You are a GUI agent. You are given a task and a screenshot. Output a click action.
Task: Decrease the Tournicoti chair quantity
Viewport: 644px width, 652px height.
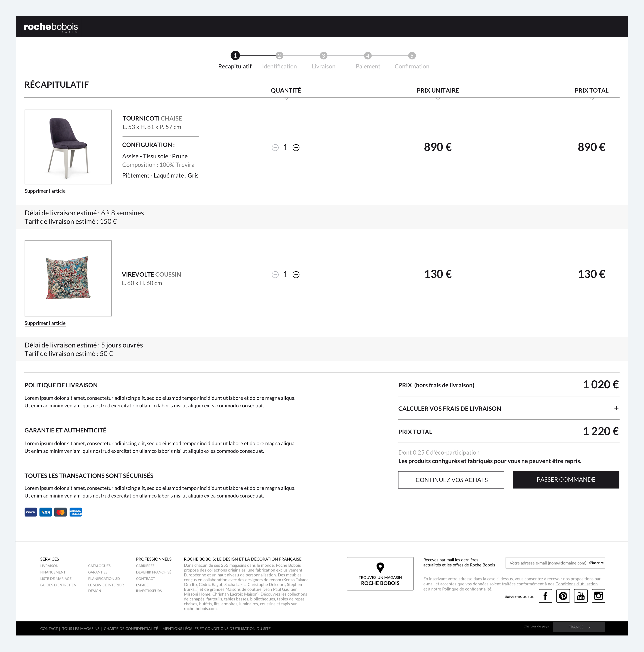pos(275,148)
